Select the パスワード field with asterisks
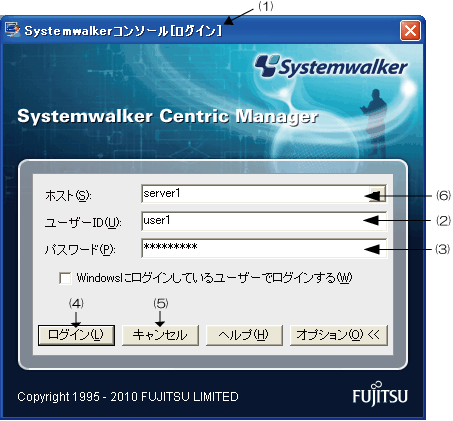This screenshot has height=421, width=453. coord(264,248)
